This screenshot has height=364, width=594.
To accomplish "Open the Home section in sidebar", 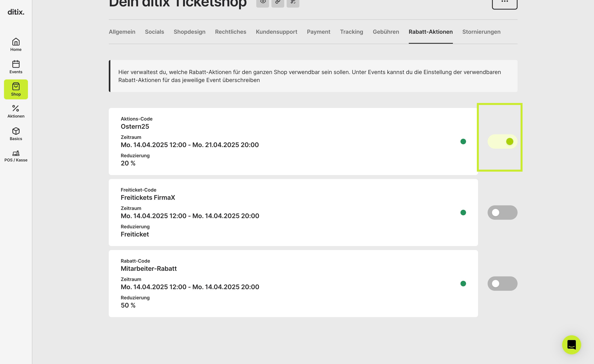I will click(16, 45).
